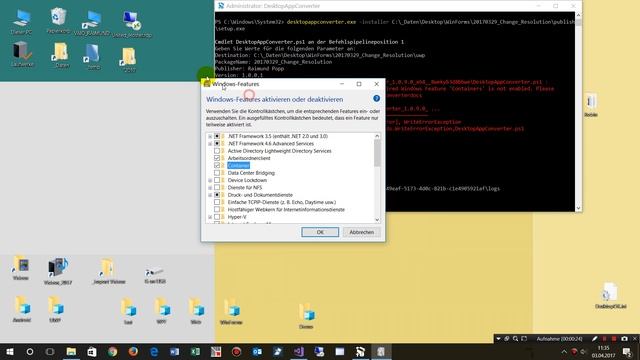Select the Container feature row label
Screen dimensions: 640x360
(238, 166)
